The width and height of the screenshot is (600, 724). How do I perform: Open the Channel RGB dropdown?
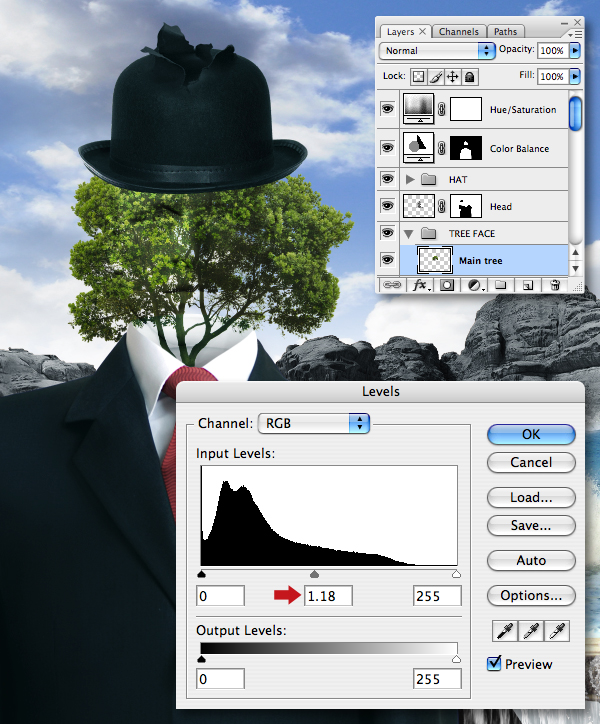(x=314, y=423)
